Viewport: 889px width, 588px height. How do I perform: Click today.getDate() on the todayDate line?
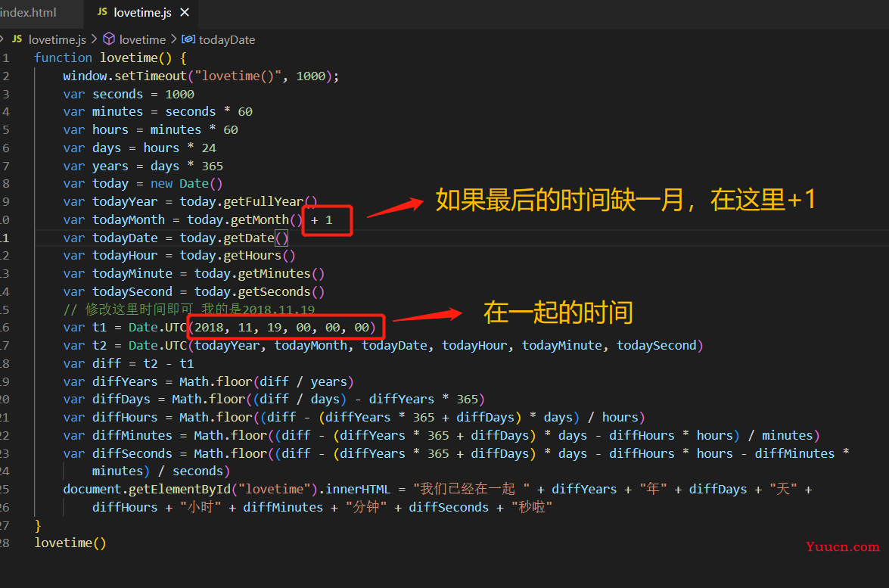[234, 238]
